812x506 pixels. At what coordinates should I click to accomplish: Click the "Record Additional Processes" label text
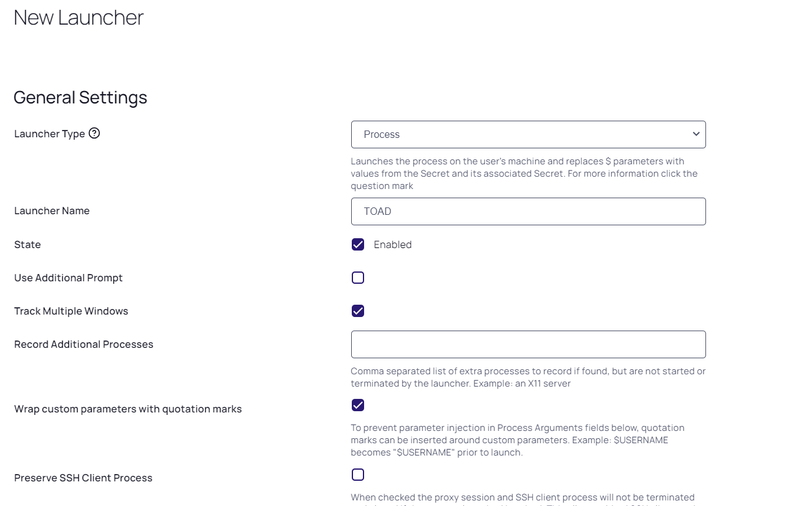tap(83, 344)
